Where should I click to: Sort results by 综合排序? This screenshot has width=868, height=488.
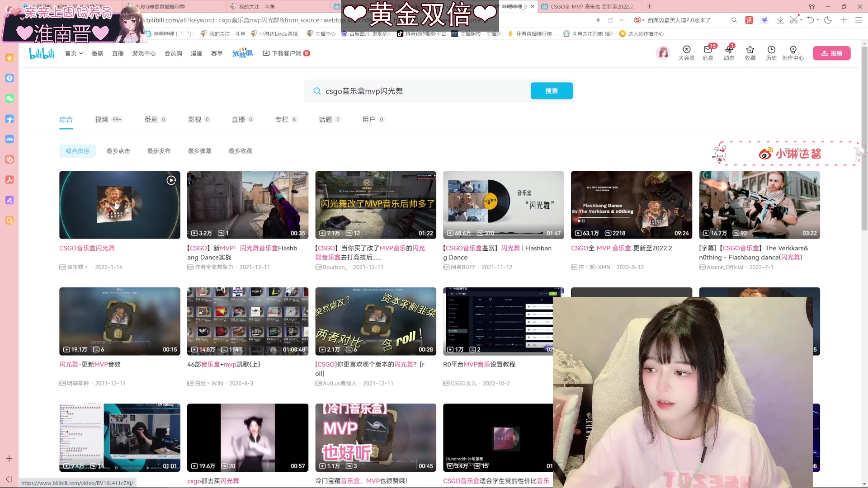click(x=77, y=151)
